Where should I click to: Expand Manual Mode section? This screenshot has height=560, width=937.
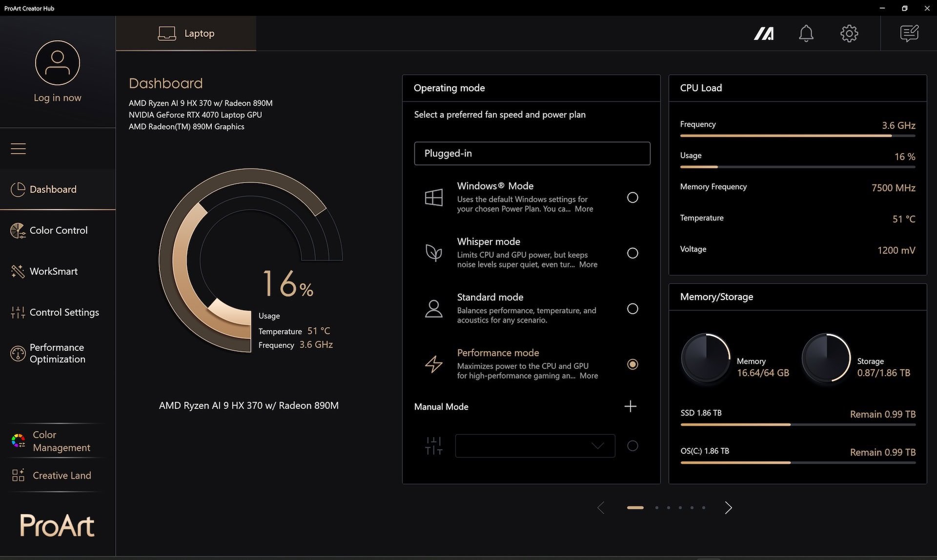point(630,405)
